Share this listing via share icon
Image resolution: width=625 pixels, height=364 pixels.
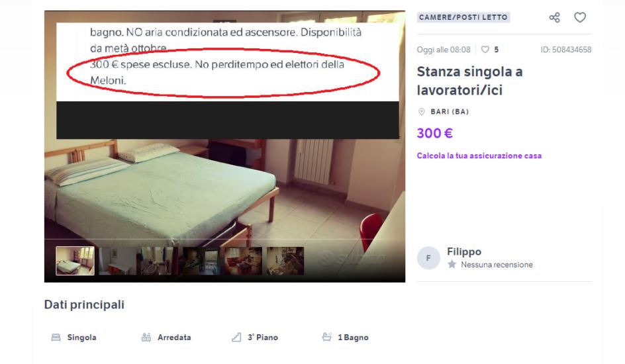click(x=554, y=17)
